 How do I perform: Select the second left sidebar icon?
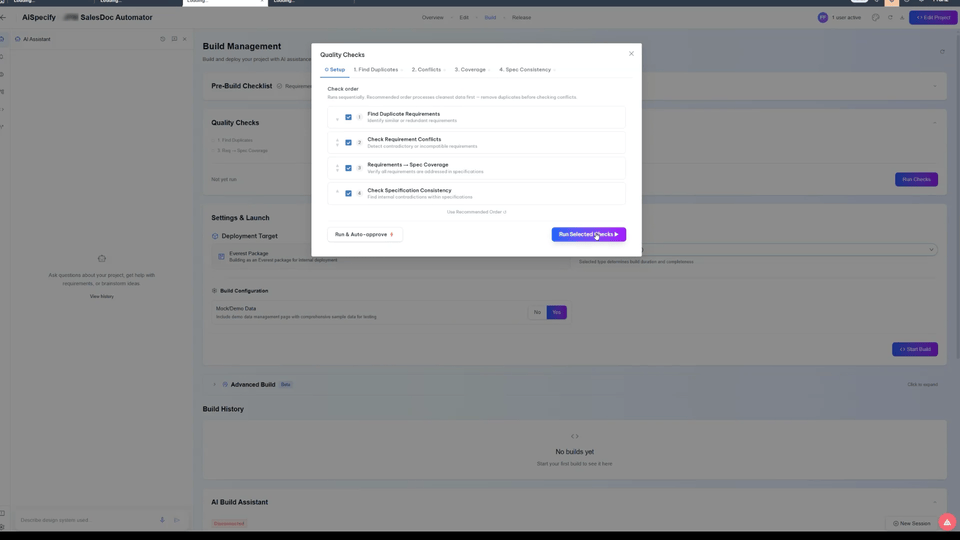(x=2, y=57)
